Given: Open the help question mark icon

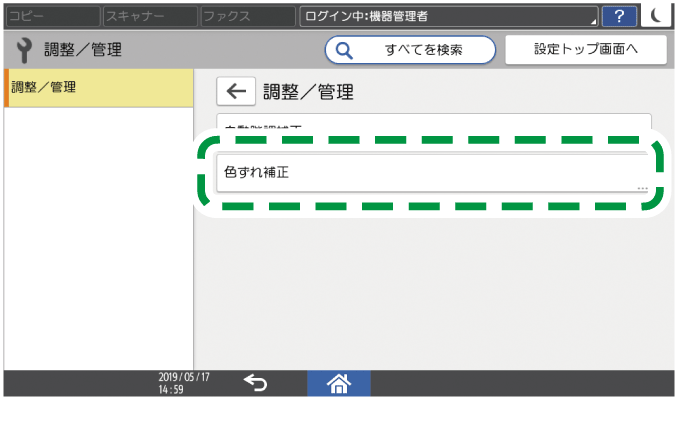Looking at the screenshot, I should click(x=619, y=16).
